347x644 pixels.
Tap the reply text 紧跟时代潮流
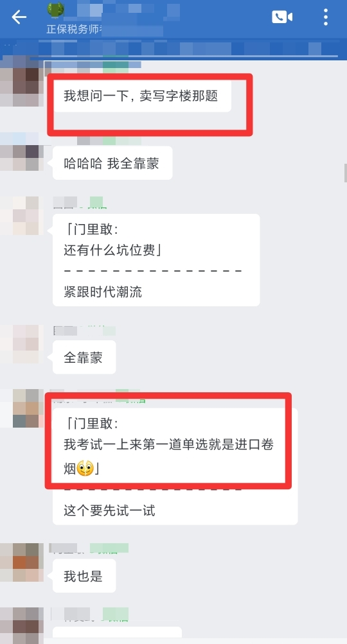[x=103, y=292]
